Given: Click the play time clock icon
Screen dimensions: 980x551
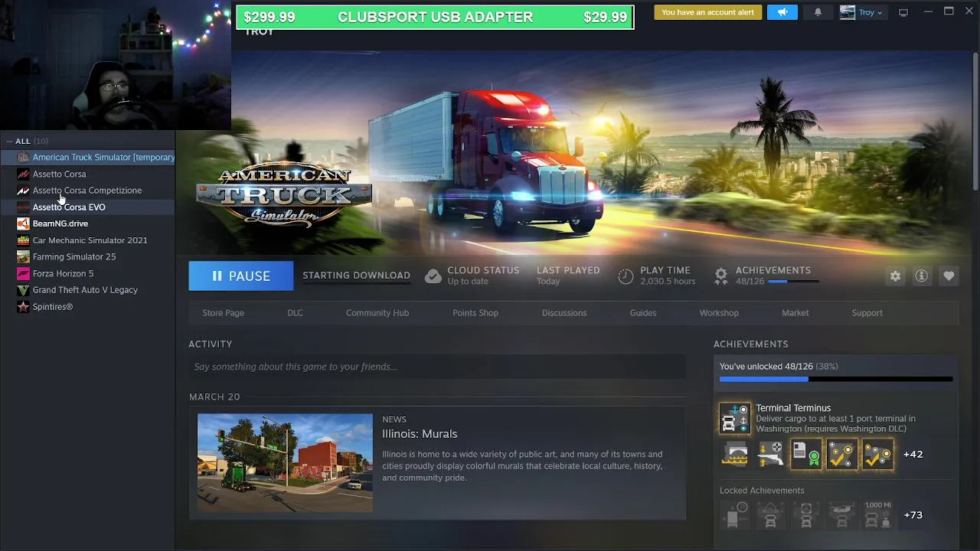Looking at the screenshot, I should [626, 276].
